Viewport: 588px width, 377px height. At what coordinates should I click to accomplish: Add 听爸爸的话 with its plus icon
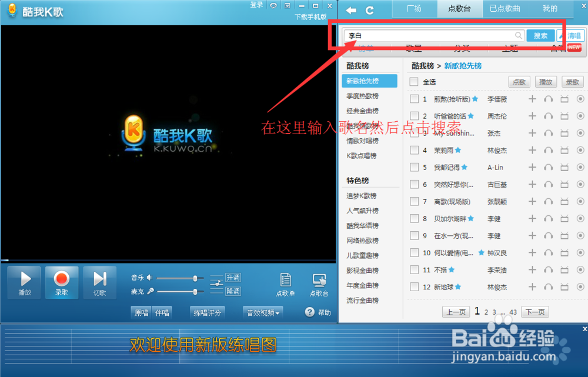tap(532, 116)
